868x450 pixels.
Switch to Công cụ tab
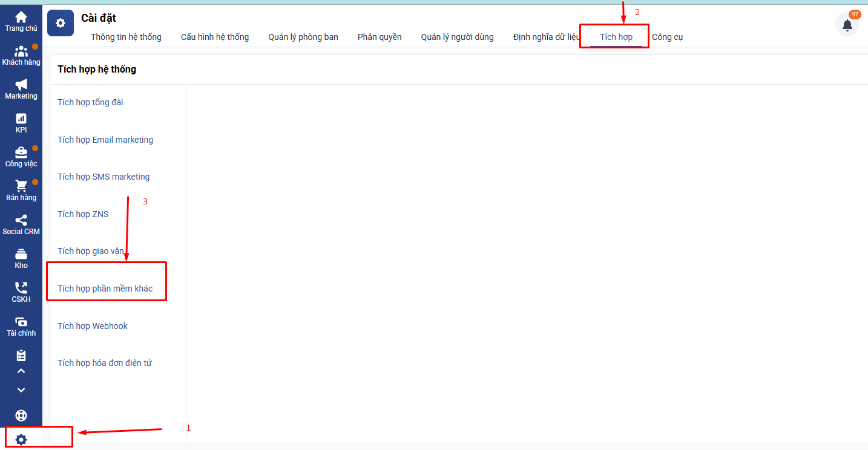point(668,37)
